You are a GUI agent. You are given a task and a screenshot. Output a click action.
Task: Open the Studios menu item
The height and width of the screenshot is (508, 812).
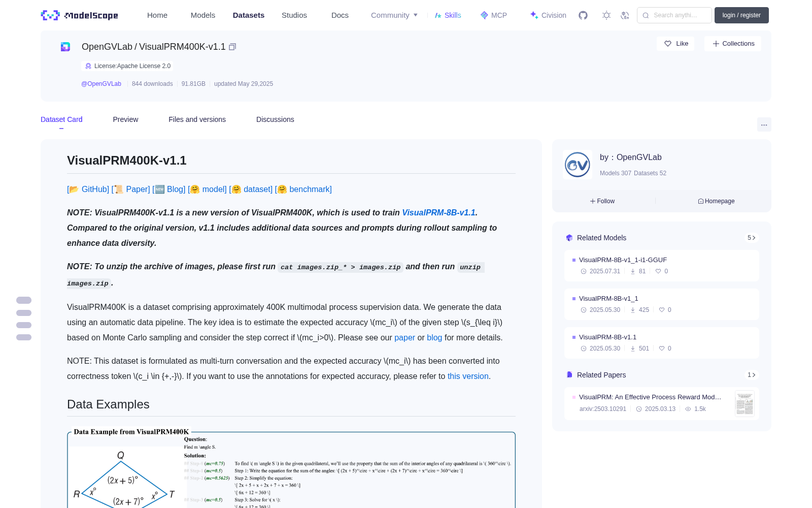[294, 15]
